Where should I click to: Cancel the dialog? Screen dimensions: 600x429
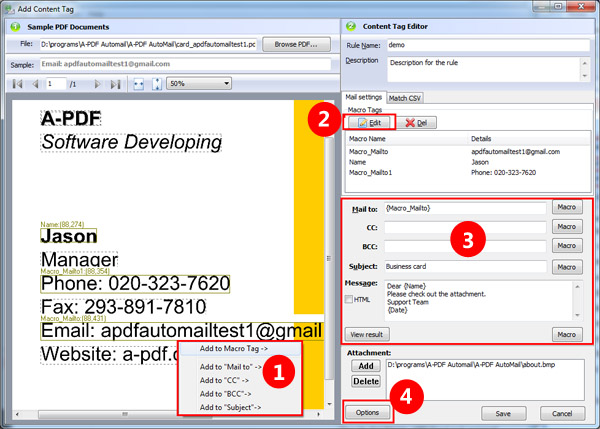coord(562,414)
